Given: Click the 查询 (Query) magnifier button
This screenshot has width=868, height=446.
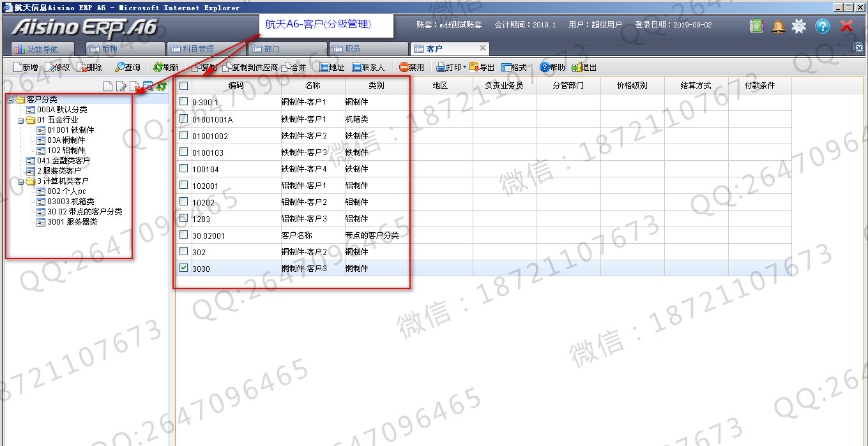Looking at the screenshot, I should point(128,67).
